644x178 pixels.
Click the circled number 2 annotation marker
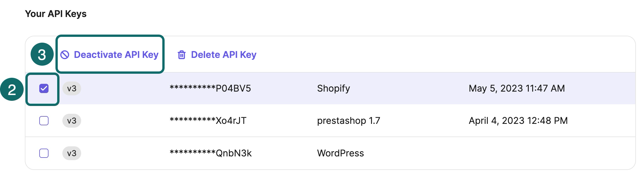click(12, 89)
